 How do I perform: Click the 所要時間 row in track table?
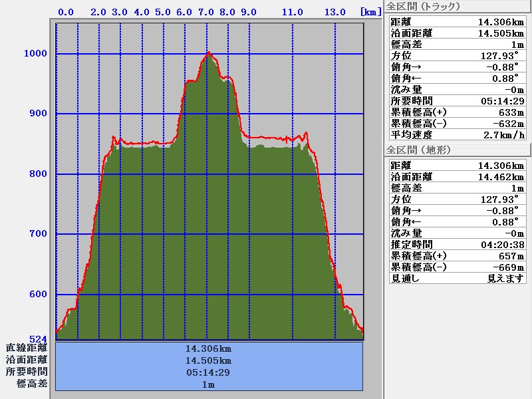point(456,100)
